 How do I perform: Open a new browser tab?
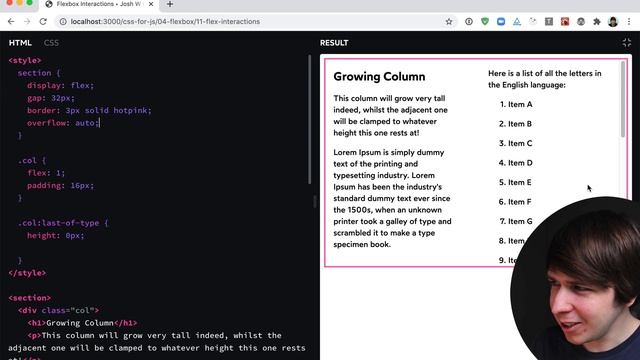pyautogui.click(x=170, y=4)
